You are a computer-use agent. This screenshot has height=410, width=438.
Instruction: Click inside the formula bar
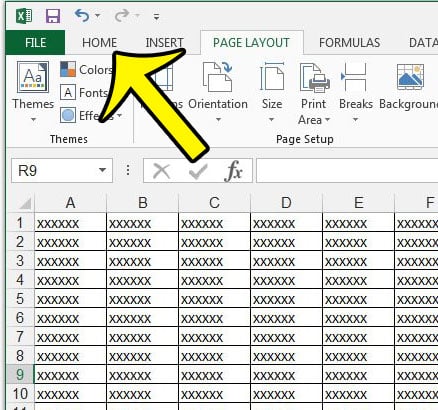pos(347,171)
